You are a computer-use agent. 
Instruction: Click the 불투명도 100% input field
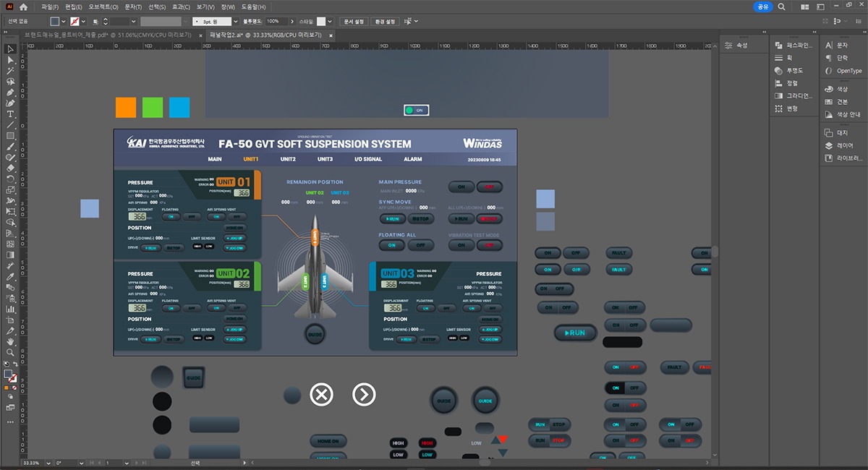276,22
